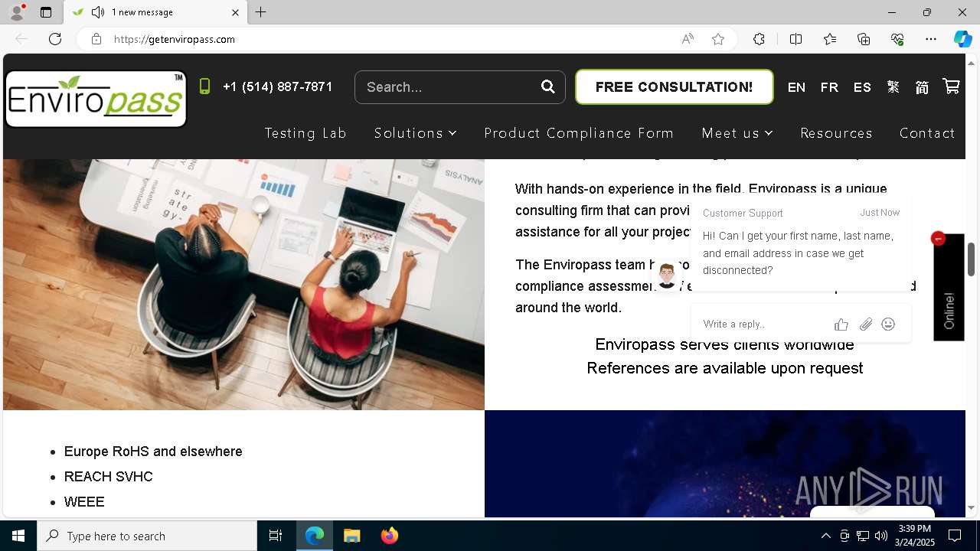Open Tab actions menu icon
Screen dimensions: 980x551
pos(46,12)
